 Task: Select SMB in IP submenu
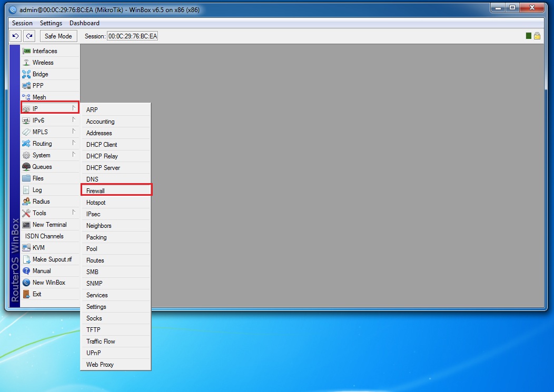click(116, 272)
